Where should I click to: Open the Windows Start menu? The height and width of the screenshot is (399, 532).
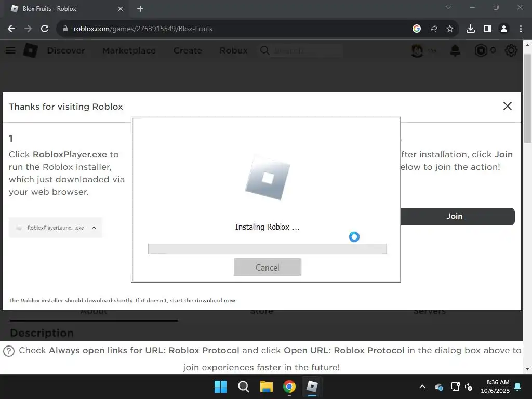pyautogui.click(x=220, y=387)
